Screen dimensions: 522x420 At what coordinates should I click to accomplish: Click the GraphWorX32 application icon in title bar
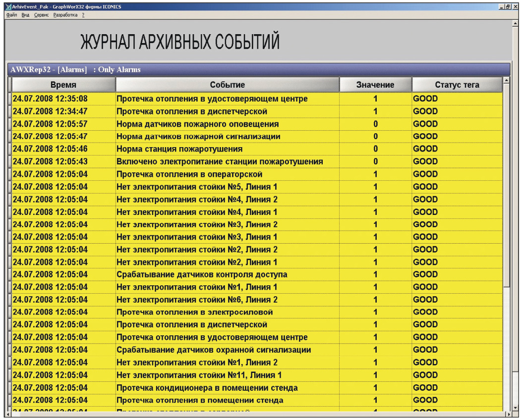pos(8,6)
